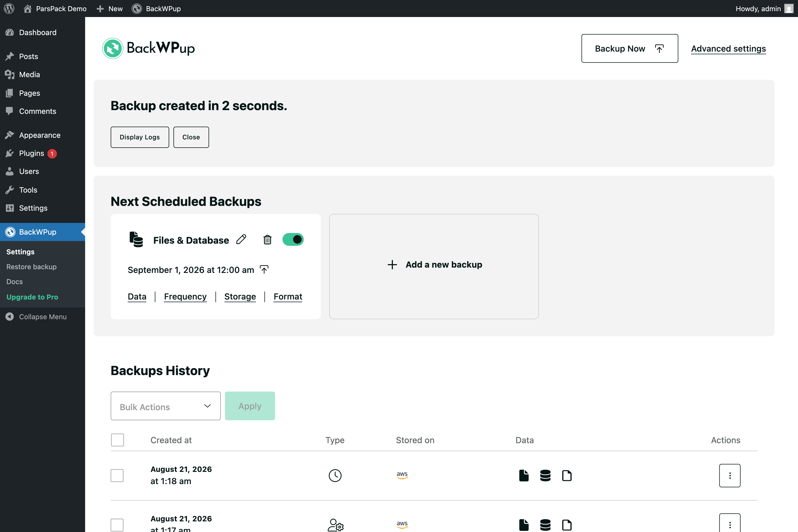Open actions menu for the 1:18 am backup

coord(730,475)
